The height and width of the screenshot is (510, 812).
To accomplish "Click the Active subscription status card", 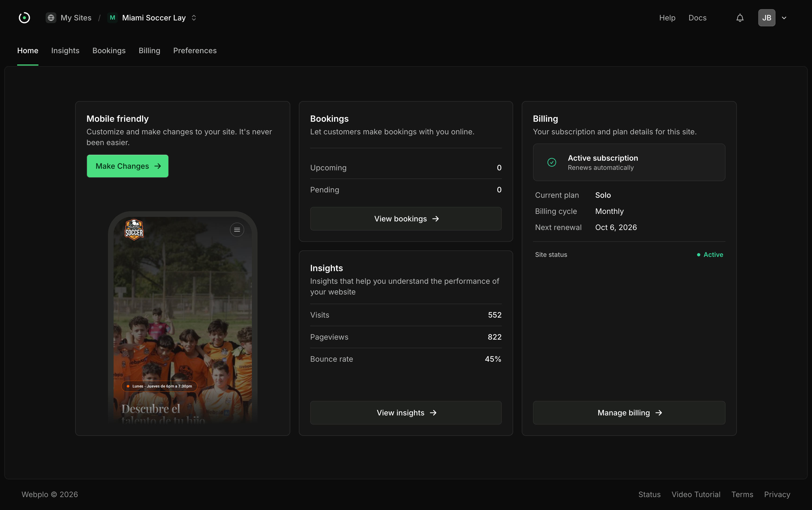I will pos(629,162).
